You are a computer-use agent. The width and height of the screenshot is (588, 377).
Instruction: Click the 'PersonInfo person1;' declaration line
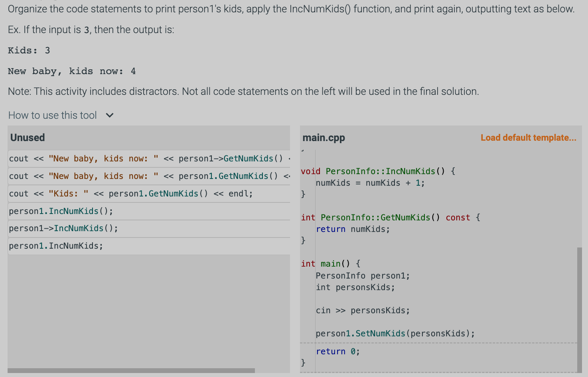pyautogui.click(x=363, y=276)
